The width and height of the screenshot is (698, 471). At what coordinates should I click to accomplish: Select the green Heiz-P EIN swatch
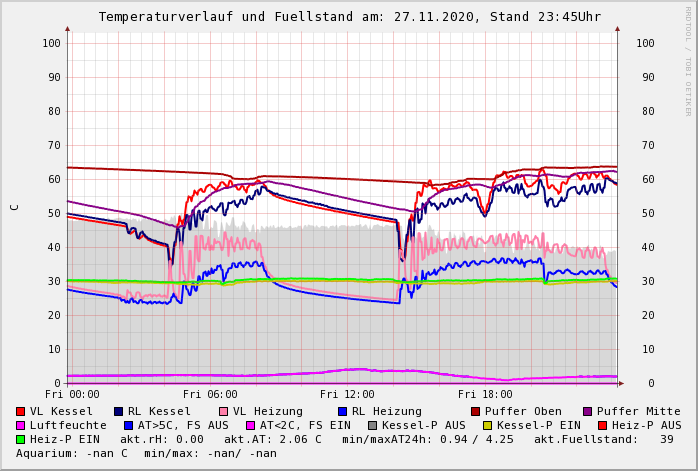[x=21, y=439]
